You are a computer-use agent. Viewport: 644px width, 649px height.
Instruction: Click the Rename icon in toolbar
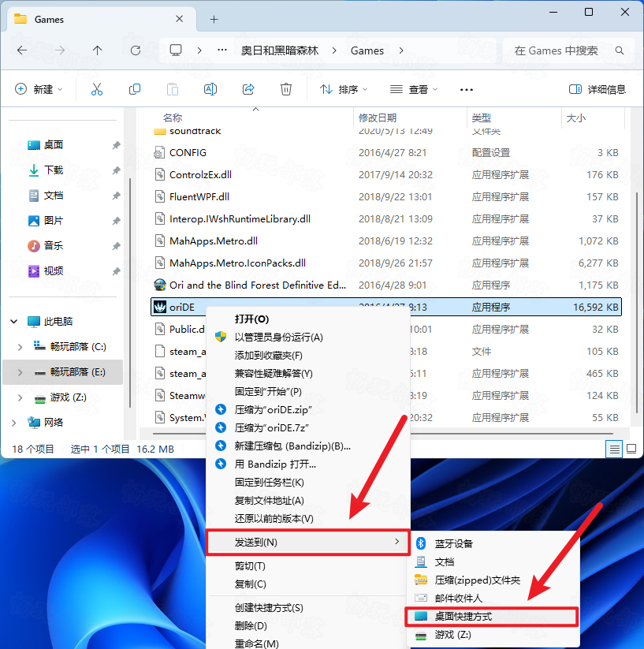210,89
